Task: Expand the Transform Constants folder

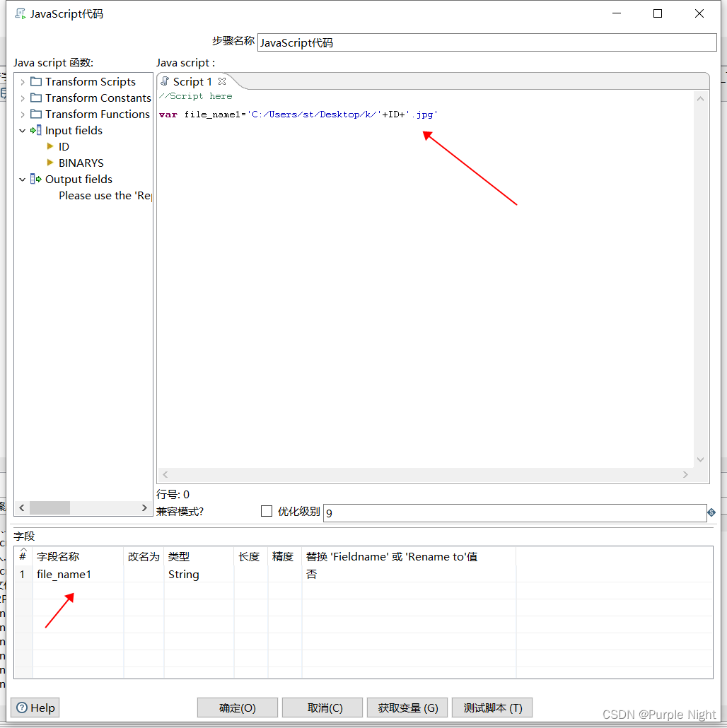Action: point(23,98)
